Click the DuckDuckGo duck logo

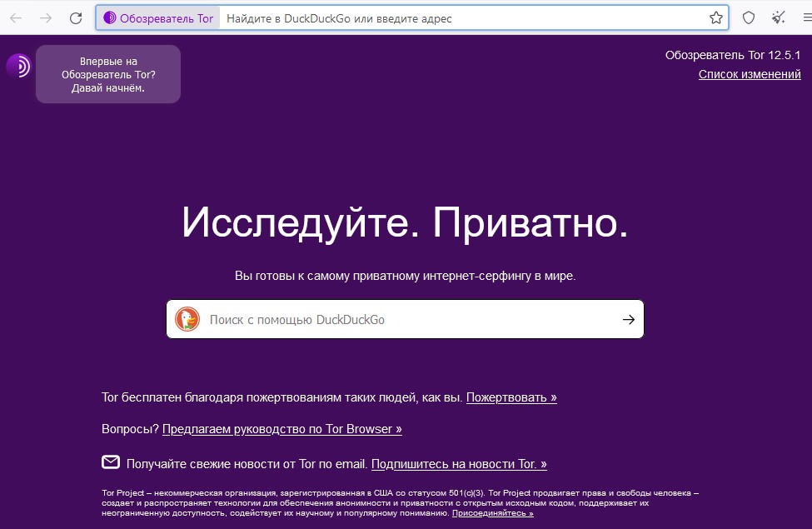click(x=187, y=319)
